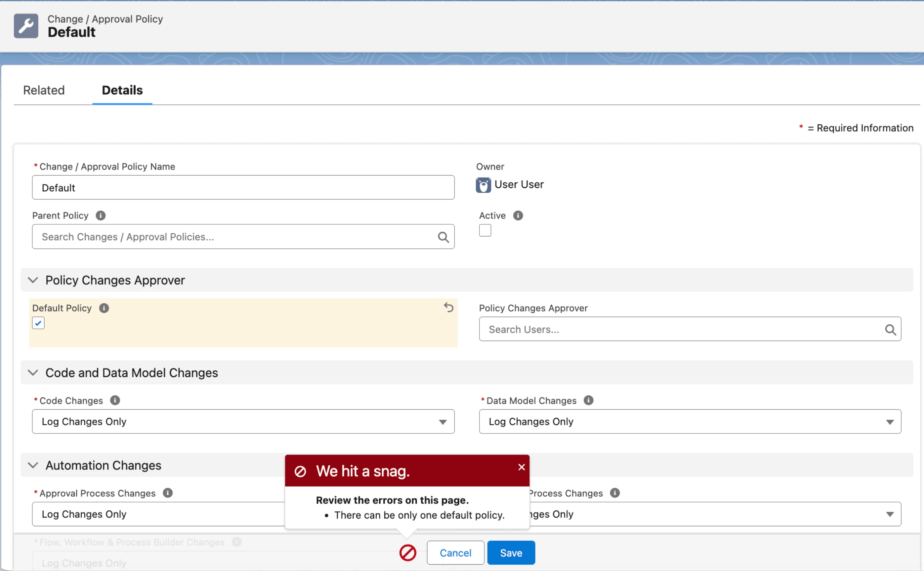The height and width of the screenshot is (571, 924).
Task: Click the '= Required Information' note
Action: coord(860,128)
